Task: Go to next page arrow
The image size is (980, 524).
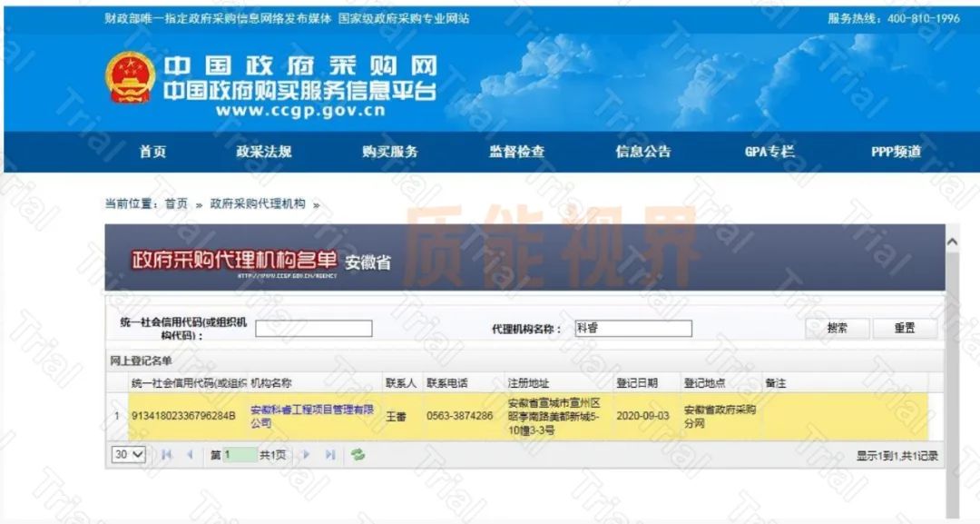Action: [x=307, y=455]
